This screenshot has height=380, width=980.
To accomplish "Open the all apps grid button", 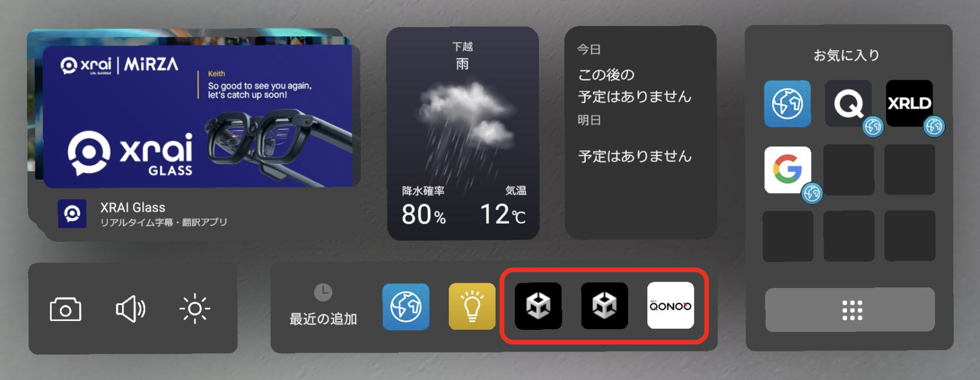I will 850,310.
